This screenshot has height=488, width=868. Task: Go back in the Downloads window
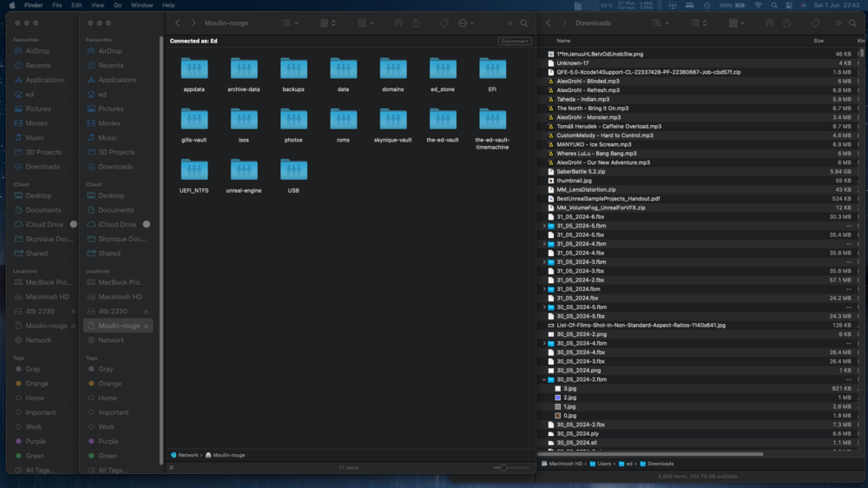549,23
